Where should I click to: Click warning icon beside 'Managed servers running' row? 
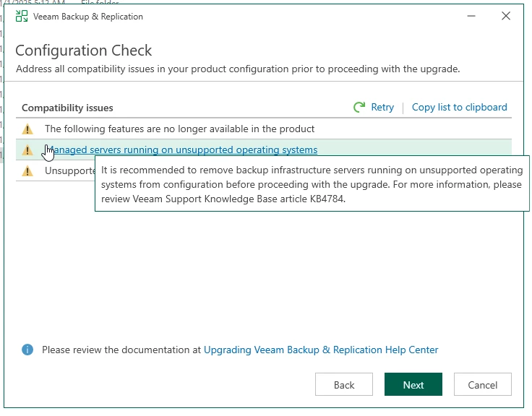27,149
